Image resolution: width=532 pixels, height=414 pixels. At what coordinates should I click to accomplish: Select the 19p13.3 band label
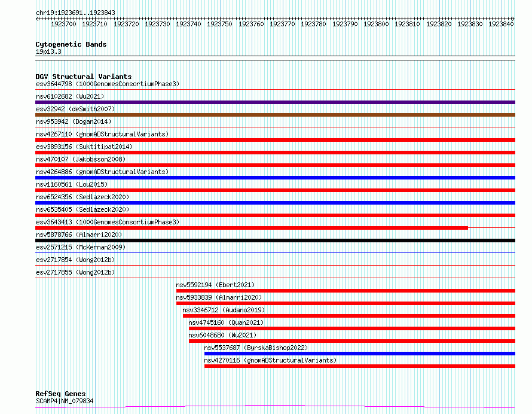(48, 51)
